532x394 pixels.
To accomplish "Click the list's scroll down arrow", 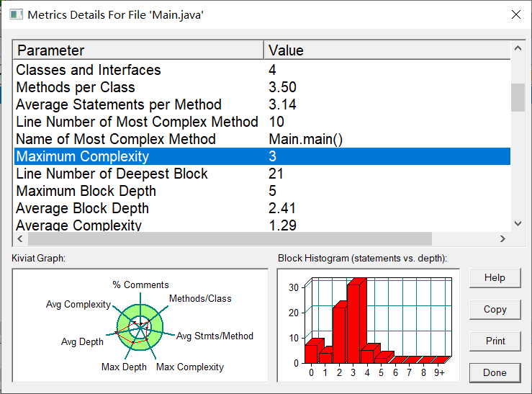I will coord(518,223).
